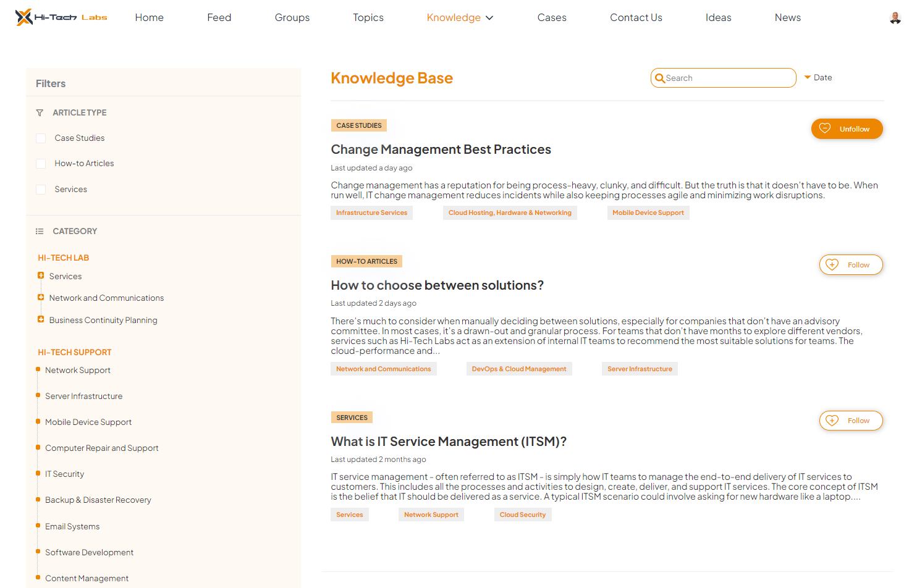Click DevOps & Cloud Management tag
Image resolution: width=917 pixels, height=588 pixels.
tap(519, 369)
